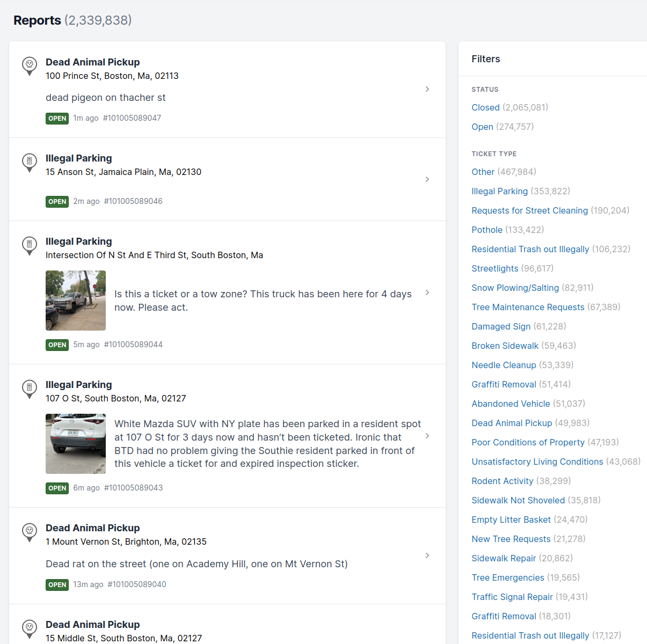The height and width of the screenshot is (644, 647).
Task: Open the White Mazda SUV report chevron
Action: (427, 436)
